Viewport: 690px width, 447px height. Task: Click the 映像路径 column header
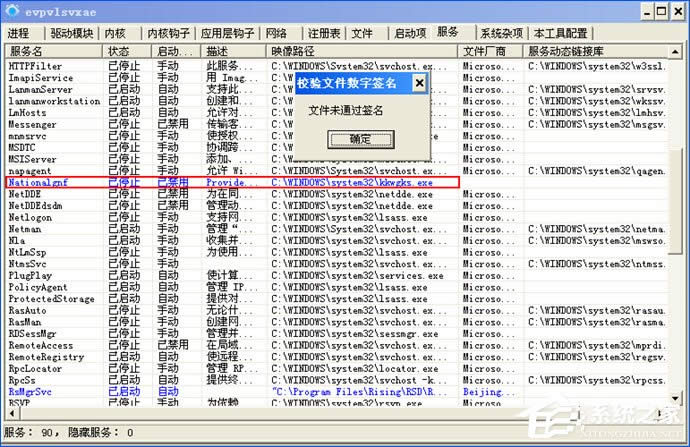360,50
